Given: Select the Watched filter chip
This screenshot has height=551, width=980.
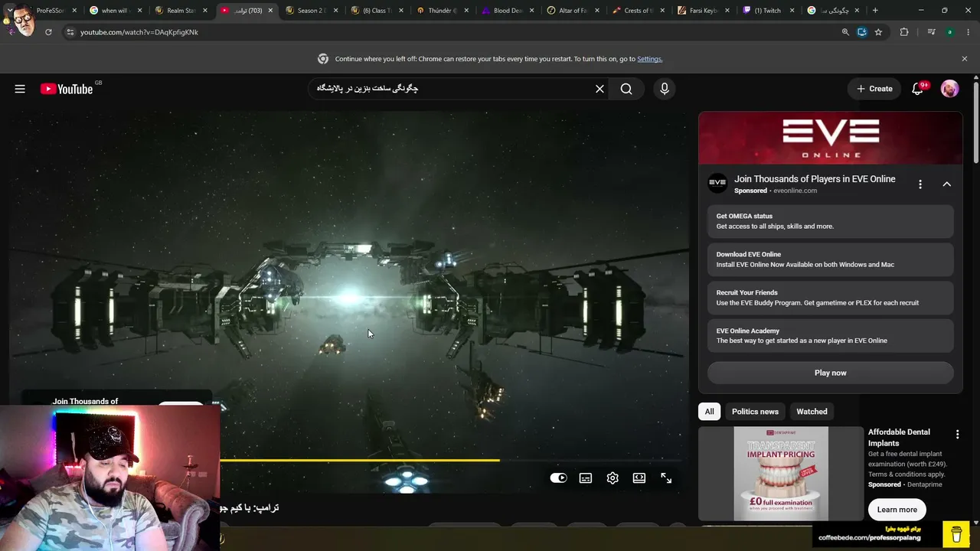Looking at the screenshot, I should tap(812, 412).
